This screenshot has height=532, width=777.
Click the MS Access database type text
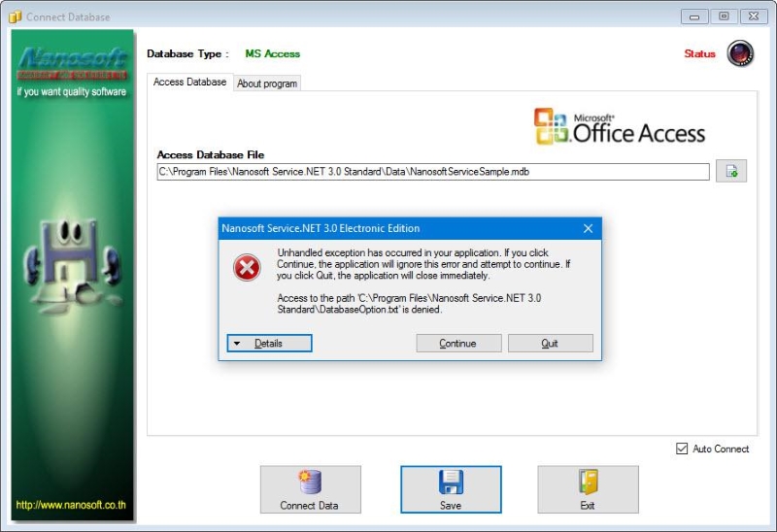tap(273, 53)
